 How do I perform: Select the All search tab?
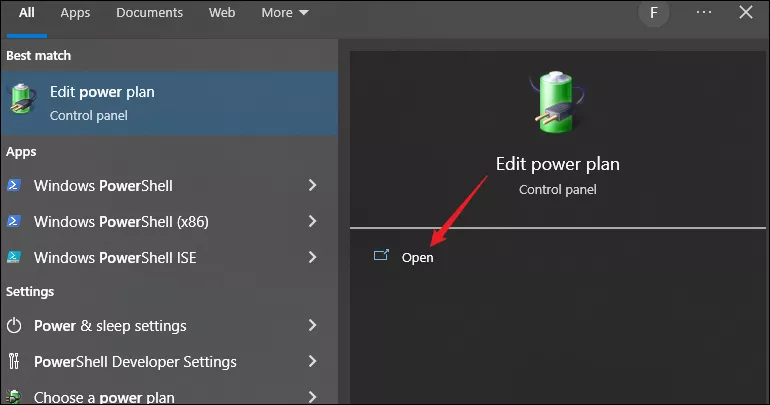coord(27,13)
